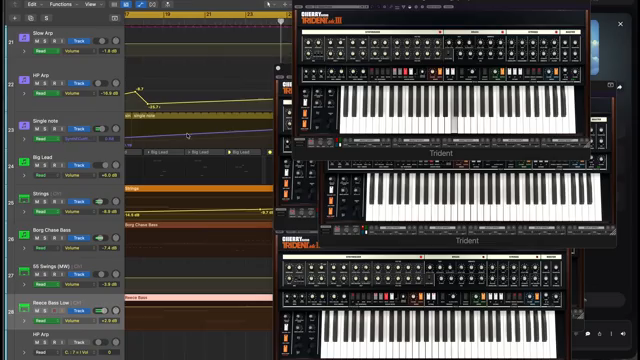Mute the Slow Arp track
Screen dimensions: 640x360
(x=37, y=41)
